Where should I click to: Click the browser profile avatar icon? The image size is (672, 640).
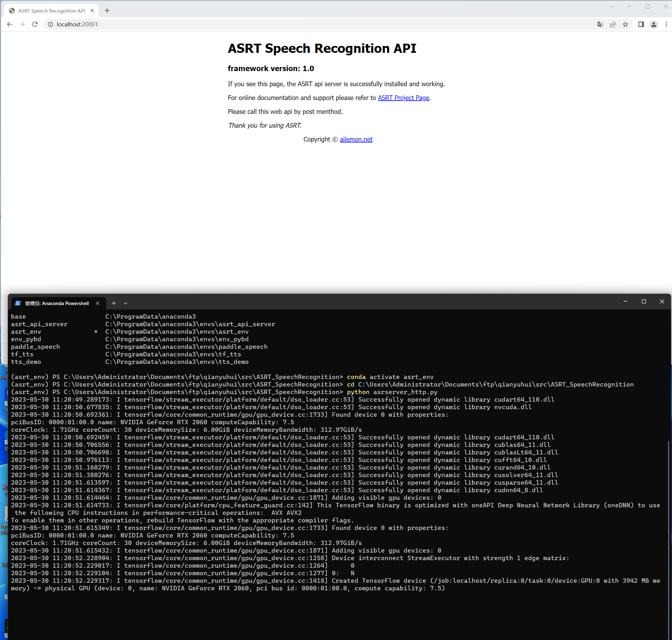pos(653,24)
